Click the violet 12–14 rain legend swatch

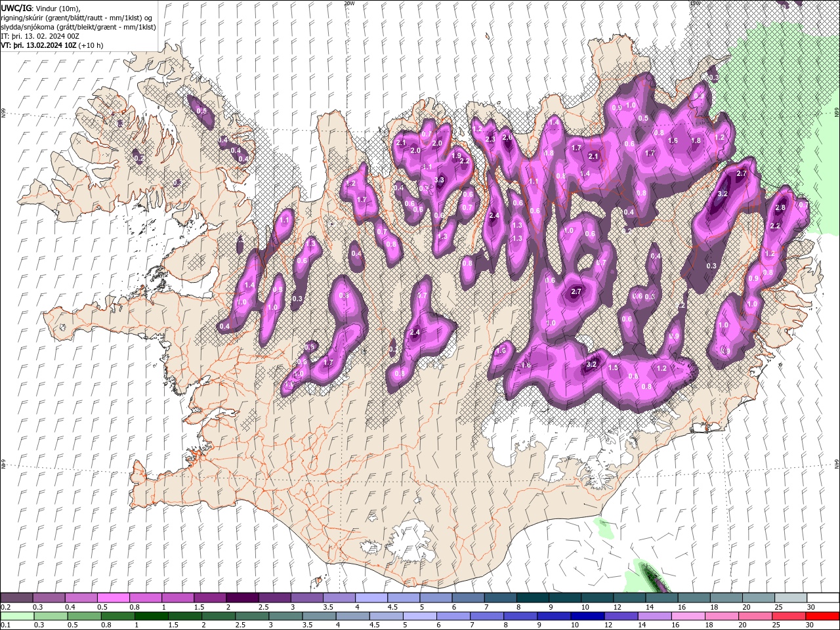pos(621,616)
